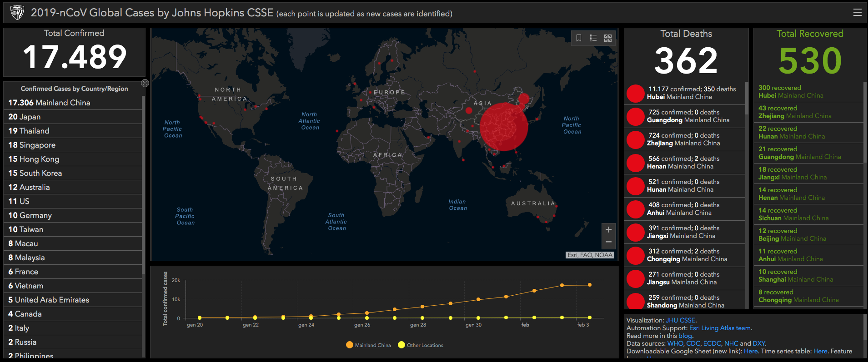Select the Jiangxi 18 recovered row
Image resolution: width=868 pixels, height=362 pixels.
coord(808,174)
